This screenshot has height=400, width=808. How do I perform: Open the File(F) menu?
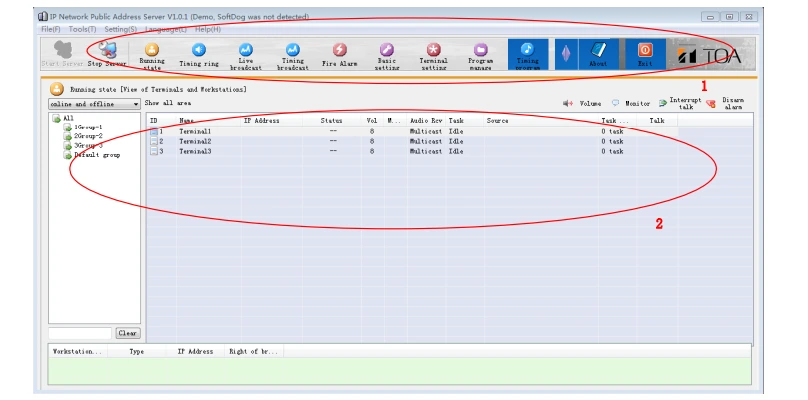tap(51, 29)
